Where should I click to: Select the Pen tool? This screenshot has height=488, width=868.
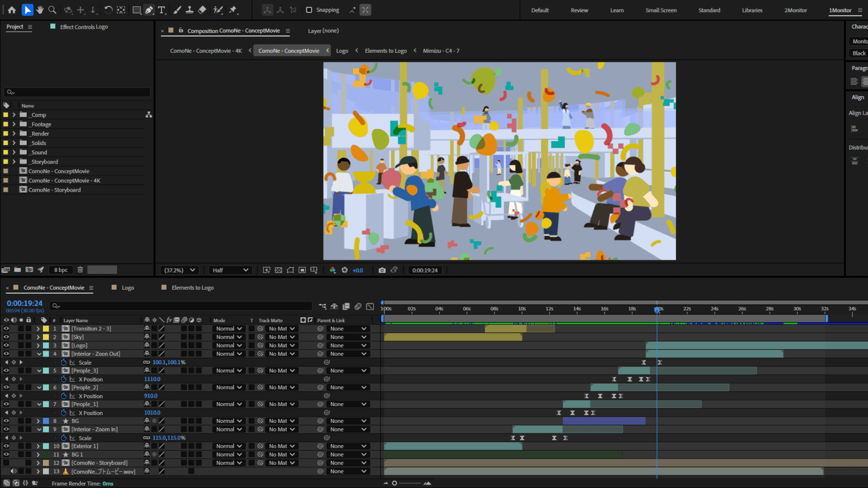point(149,10)
